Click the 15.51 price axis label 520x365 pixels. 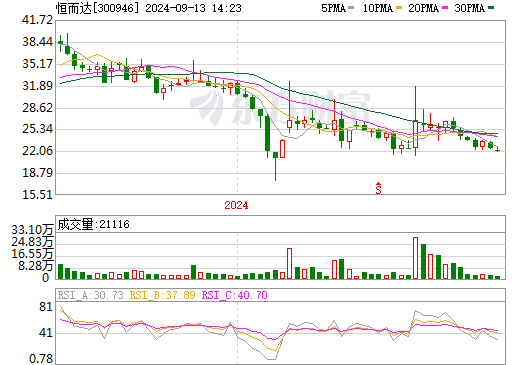[x=37, y=195]
